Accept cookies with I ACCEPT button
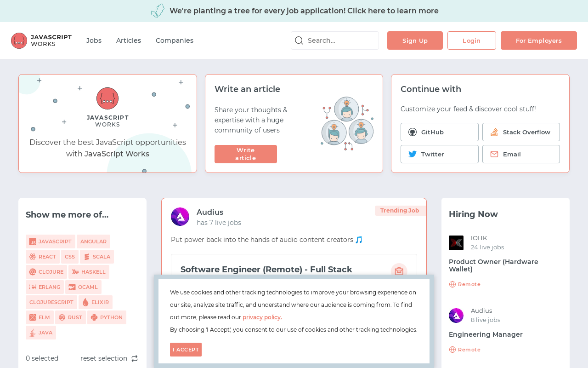The height and width of the screenshot is (368, 588). coord(186,350)
